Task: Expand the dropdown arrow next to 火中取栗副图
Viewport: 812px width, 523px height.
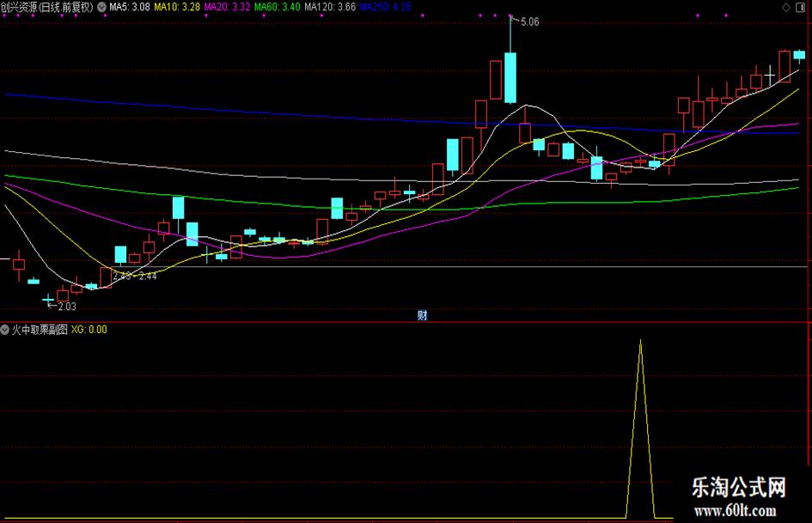Action: (4, 329)
